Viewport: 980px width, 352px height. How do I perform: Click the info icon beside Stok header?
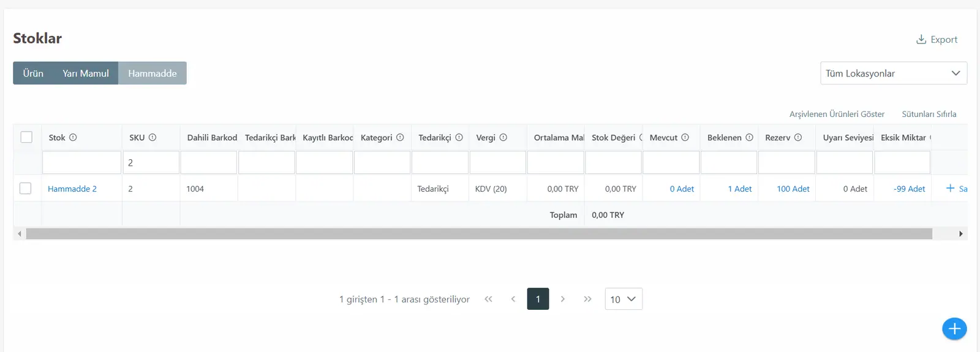73,137
